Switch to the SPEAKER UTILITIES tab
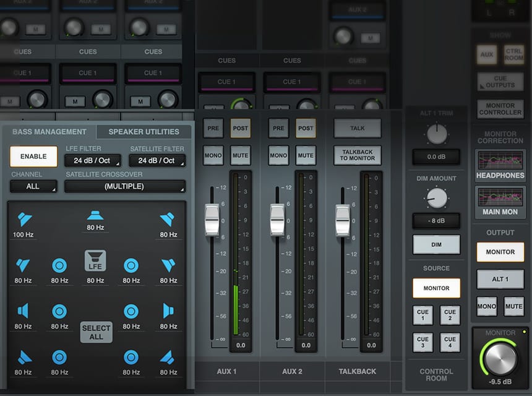Screen dimensions: 532x396 point(144,132)
